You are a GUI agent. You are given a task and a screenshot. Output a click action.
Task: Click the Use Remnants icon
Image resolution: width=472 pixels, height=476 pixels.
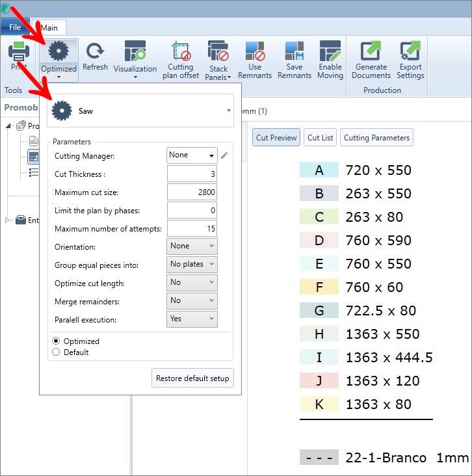pyautogui.click(x=255, y=51)
